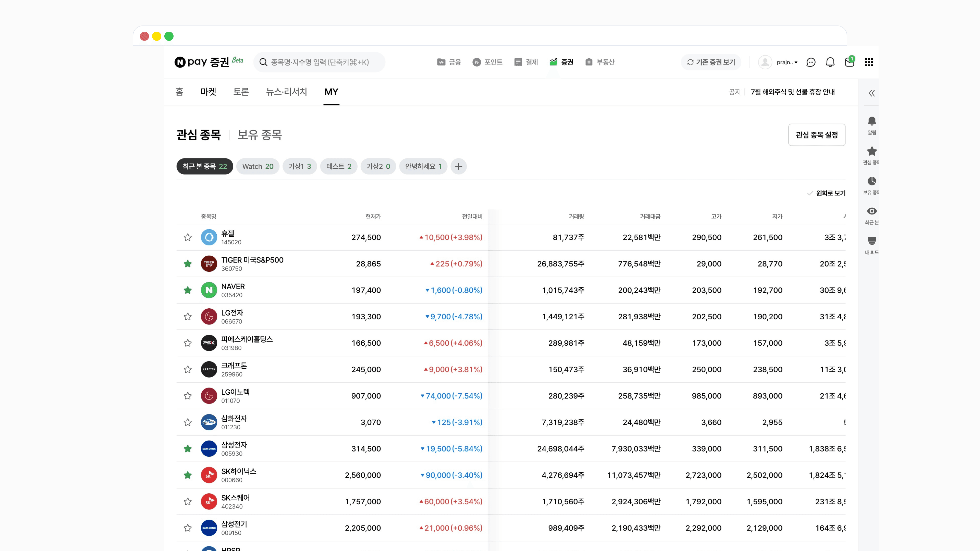Click the 삼화전자 logo
980x551 pixels.
tap(209, 422)
